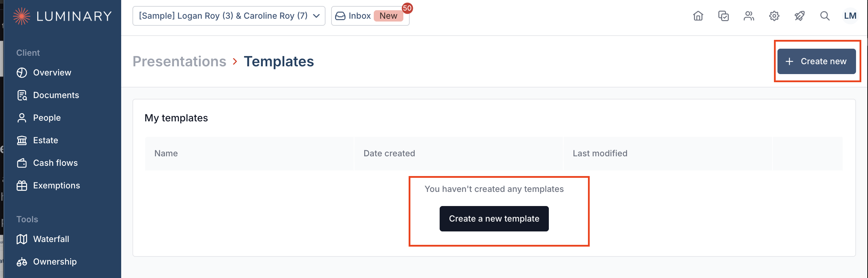The width and height of the screenshot is (868, 278).
Task: Open Overview in the sidebar
Action: pyautogui.click(x=52, y=73)
